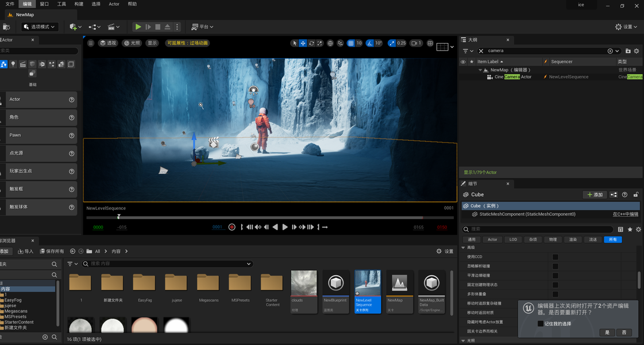Select the translate (move) gizmo tool
This screenshot has width=644, height=345.
click(x=303, y=43)
